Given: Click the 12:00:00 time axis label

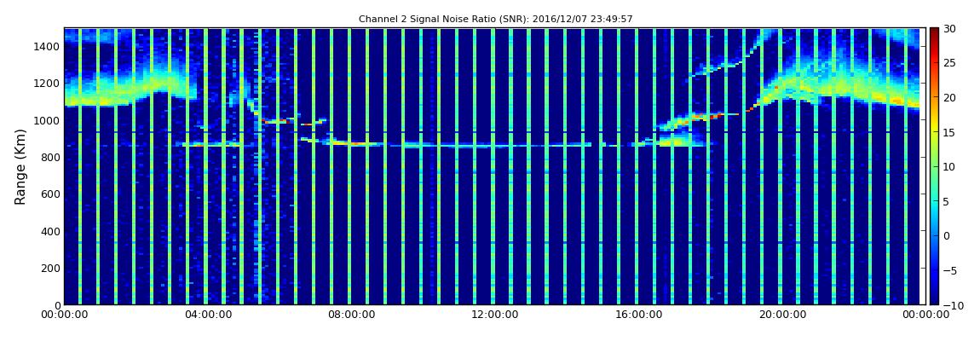Looking at the screenshot, I should 493,315.
